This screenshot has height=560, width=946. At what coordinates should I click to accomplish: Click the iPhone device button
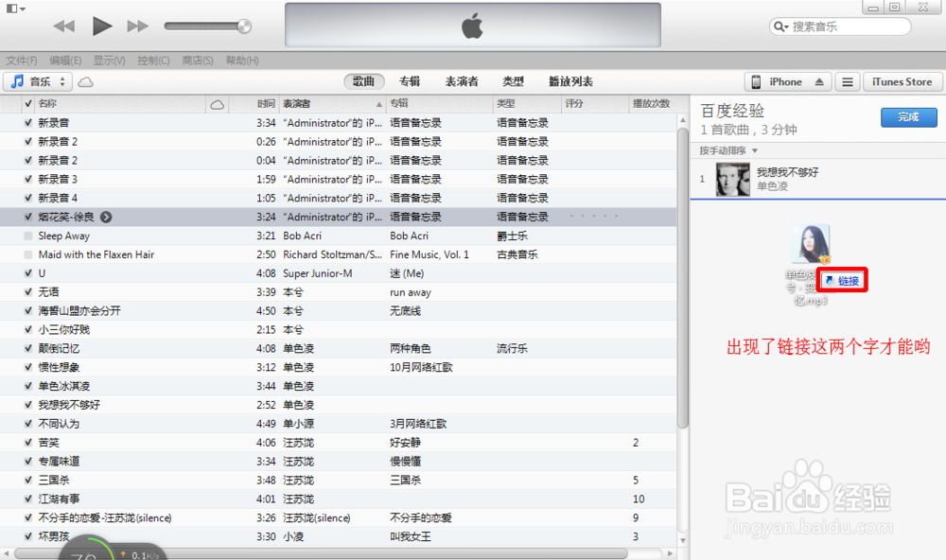coord(788,81)
